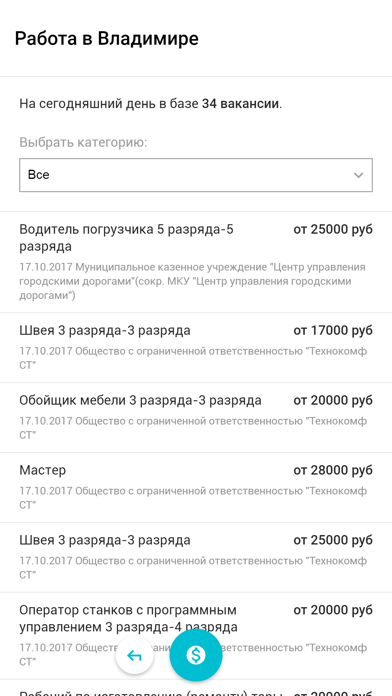The width and height of the screenshot is (392, 696).
Task: Open the Мастер vacancy listing
Action: click(x=196, y=487)
